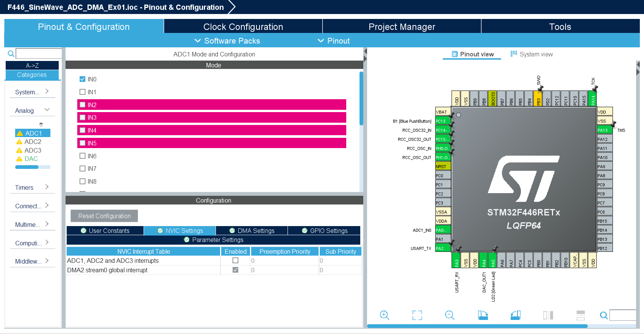The image size is (644, 334).
Task: Click the warning icon next to DAC
Action: coord(19,159)
